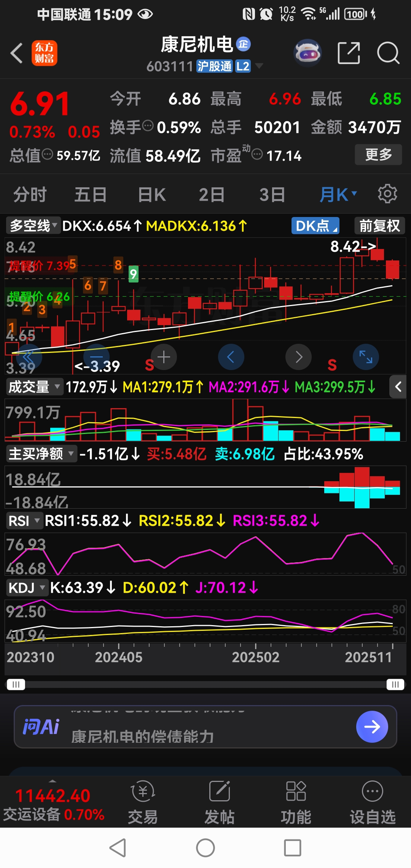Viewport: 411px width, 868px height.
Task: Tap the L2 level badge
Action: [x=243, y=66]
